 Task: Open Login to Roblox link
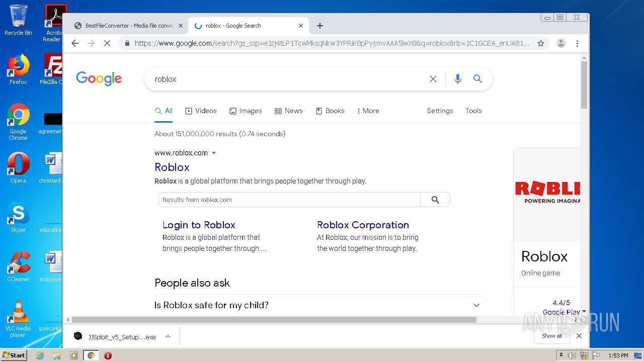coord(199,225)
